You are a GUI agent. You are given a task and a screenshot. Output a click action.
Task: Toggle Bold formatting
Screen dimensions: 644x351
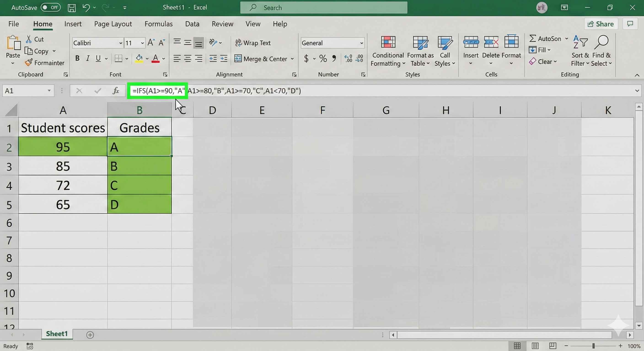78,58
